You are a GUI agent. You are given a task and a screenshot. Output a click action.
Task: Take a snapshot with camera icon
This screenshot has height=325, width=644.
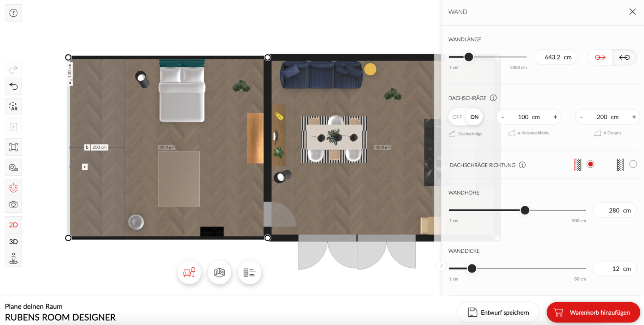[x=13, y=205]
